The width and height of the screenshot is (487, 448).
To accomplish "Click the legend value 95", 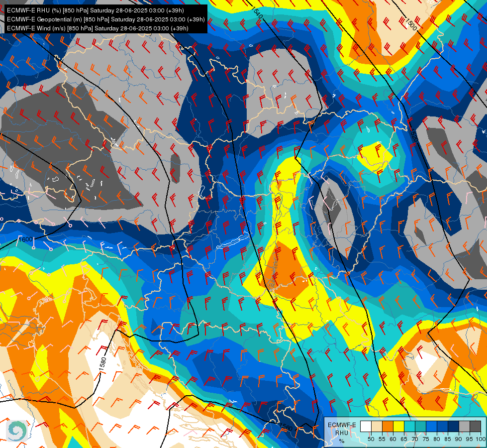I will click(x=470, y=439).
